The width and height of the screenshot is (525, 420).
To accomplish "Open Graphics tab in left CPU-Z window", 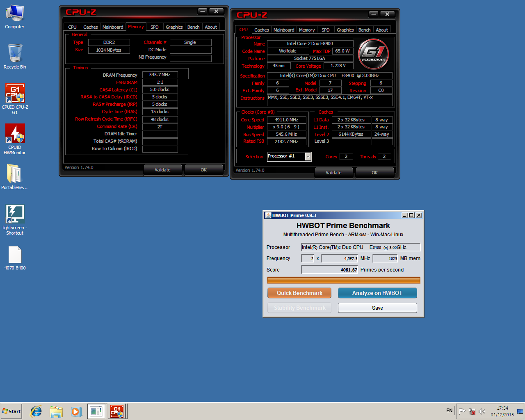I will click(x=174, y=27).
